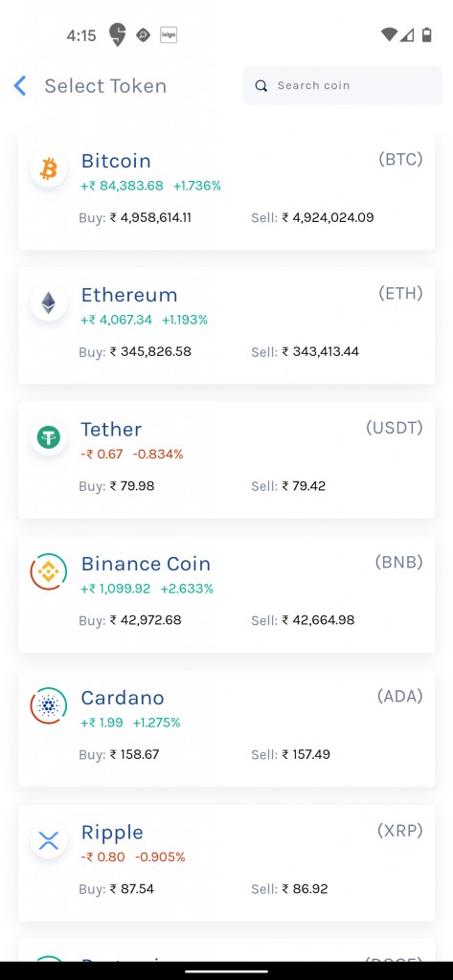453x980 pixels.
Task: Tap the (ETH) ticker label
Action: coord(400,293)
